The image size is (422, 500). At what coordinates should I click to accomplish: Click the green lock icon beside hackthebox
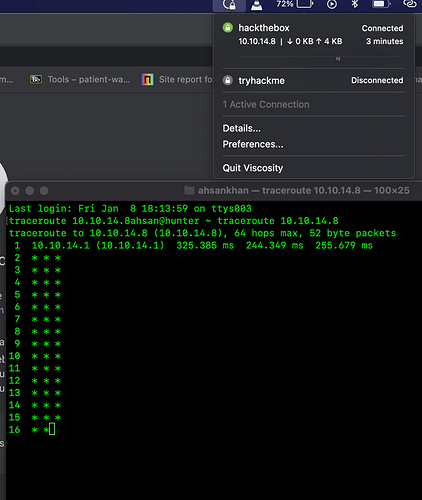pyautogui.click(x=228, y=28)
